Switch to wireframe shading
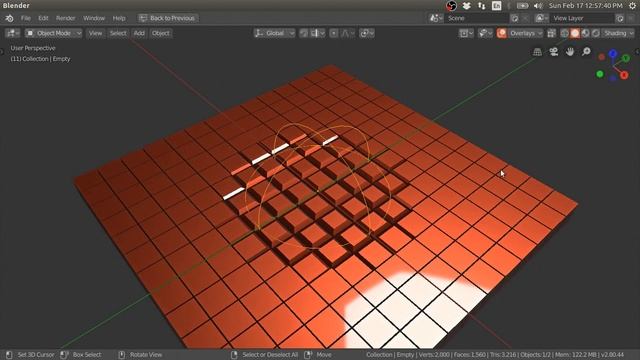The height and width of the screenshot is (360, 640). coord(564,33)
